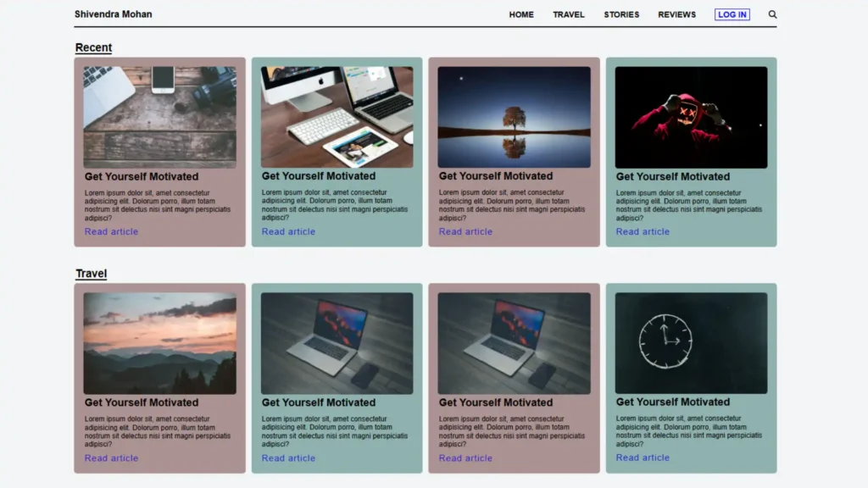Click the Travel section heading link
The width and height of the screenshot is (868, 488).
(91, 273)
